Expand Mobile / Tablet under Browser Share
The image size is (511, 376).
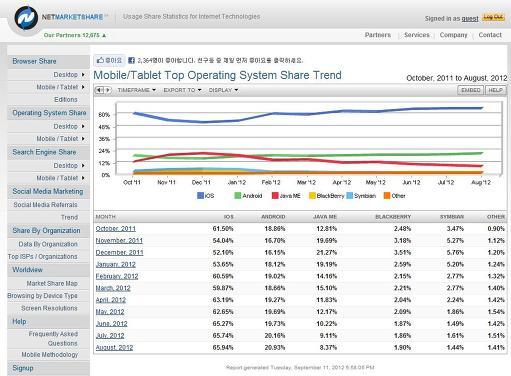[x=60, y=87]
